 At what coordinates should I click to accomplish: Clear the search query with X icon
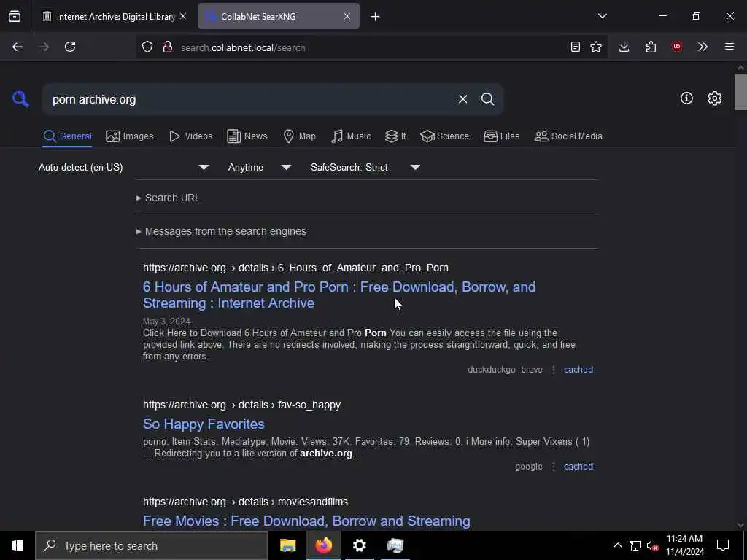pos(462,99)
